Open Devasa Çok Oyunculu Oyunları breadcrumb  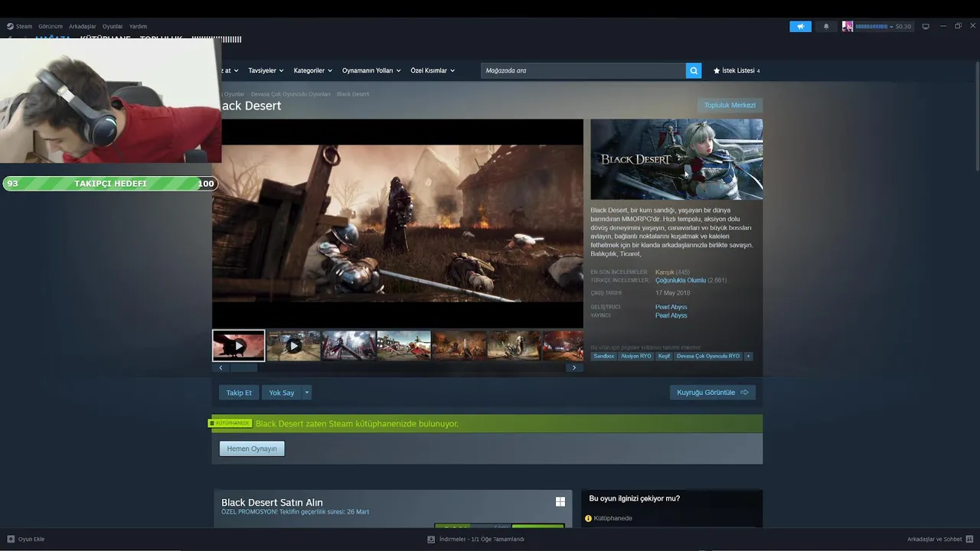291,94
